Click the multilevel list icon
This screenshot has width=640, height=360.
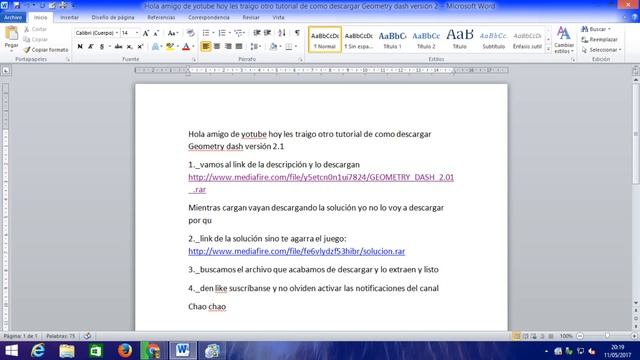pyautogui.click(x=238, y=33)
